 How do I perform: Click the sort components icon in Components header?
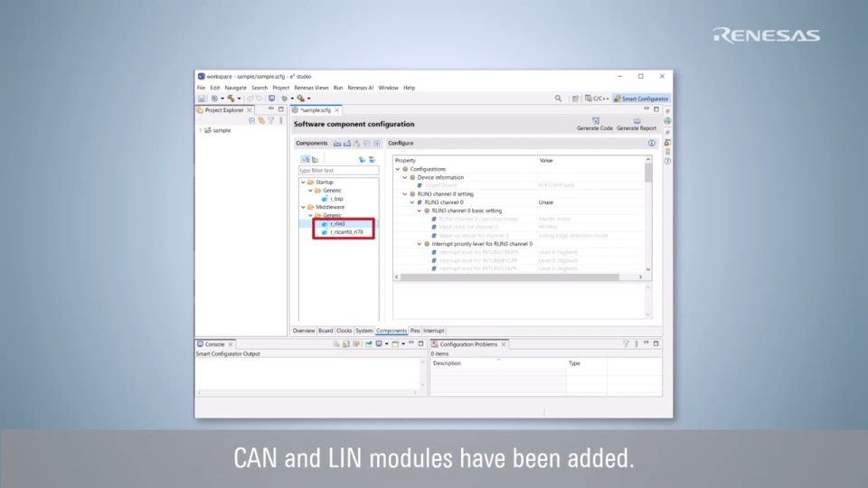click(357, 144)
